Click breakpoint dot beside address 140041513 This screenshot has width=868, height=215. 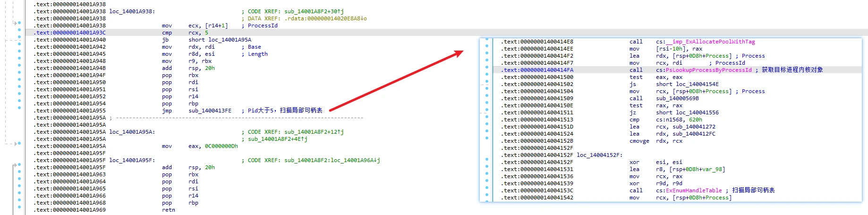point(487,117)
